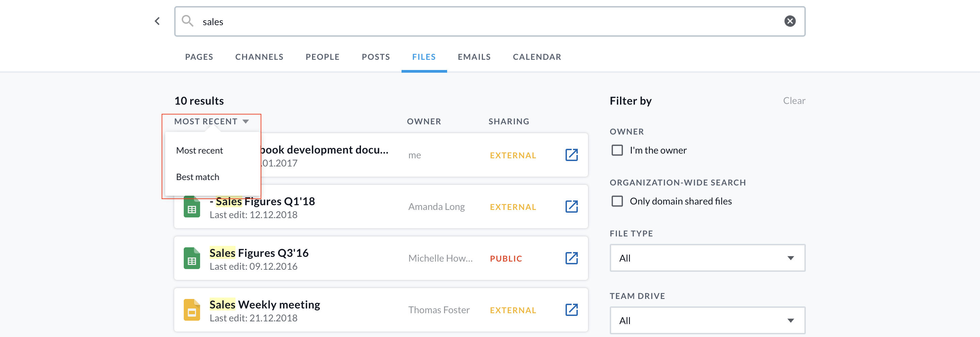Go to the People tab
The width and height of the screenshot is (980, 337).
[x=322, y=57]
